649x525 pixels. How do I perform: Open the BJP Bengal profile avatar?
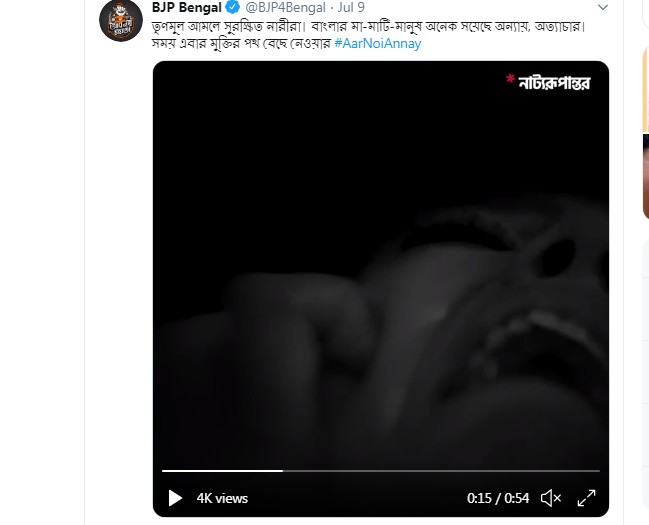click(121, 20)
